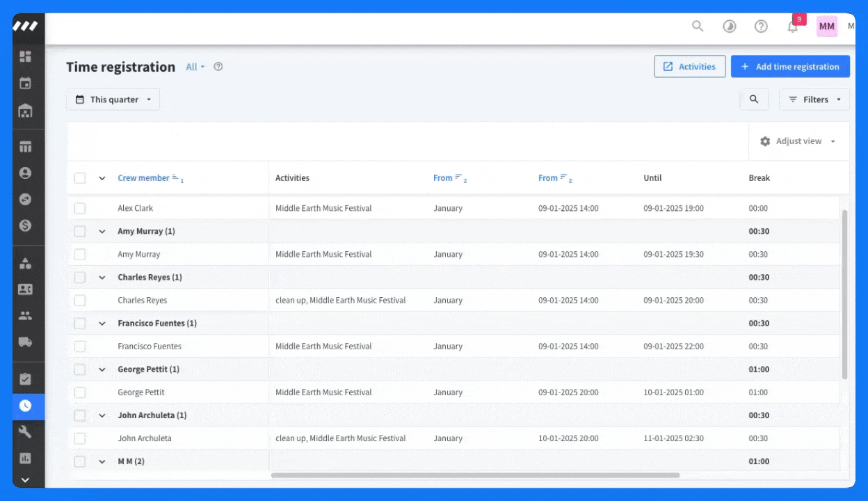Screen dimensions: 868x501
Task: Click the help question mark in top bar
Action: 761,26
